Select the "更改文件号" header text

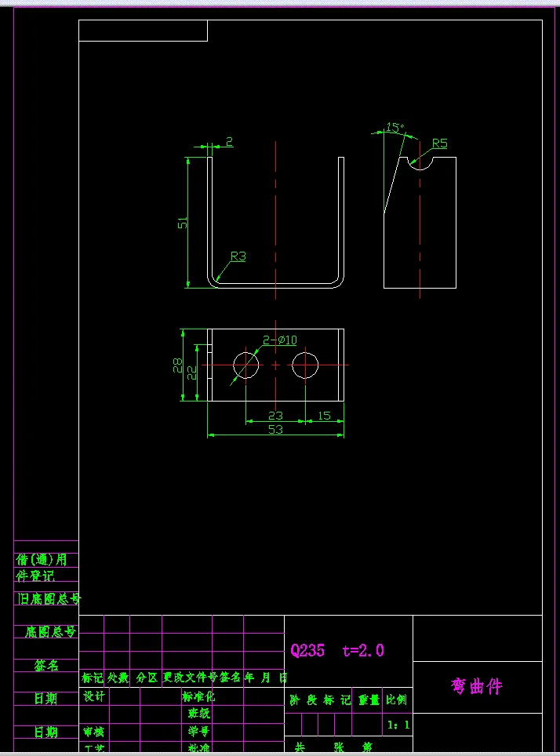click(x=191, y=678)
